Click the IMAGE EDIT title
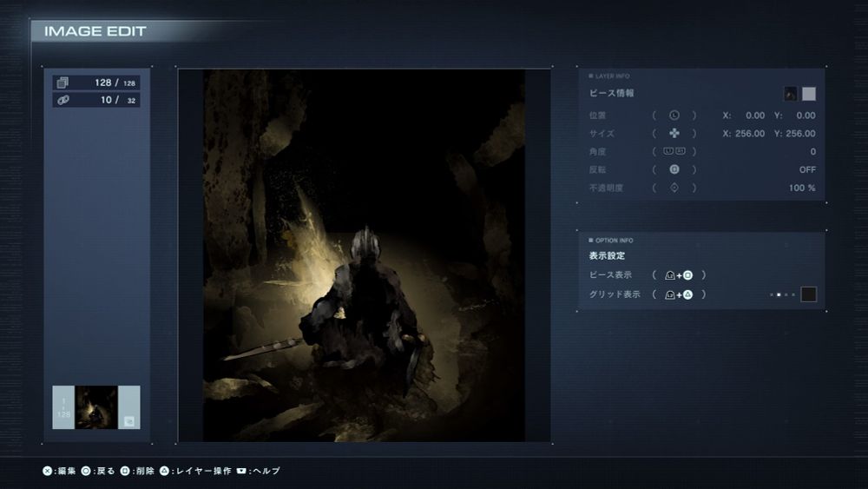The width and height of the screenshot is (868, 489). tap(95, 31)
